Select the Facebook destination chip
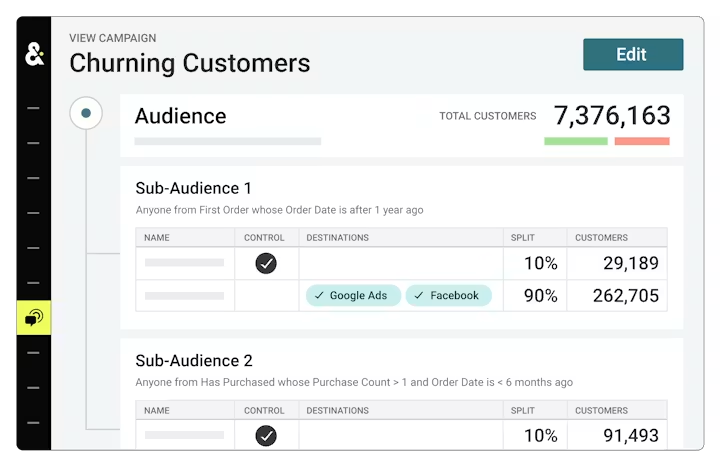The width and height of the screenshot is (720, 467). [x=448, y=295]
